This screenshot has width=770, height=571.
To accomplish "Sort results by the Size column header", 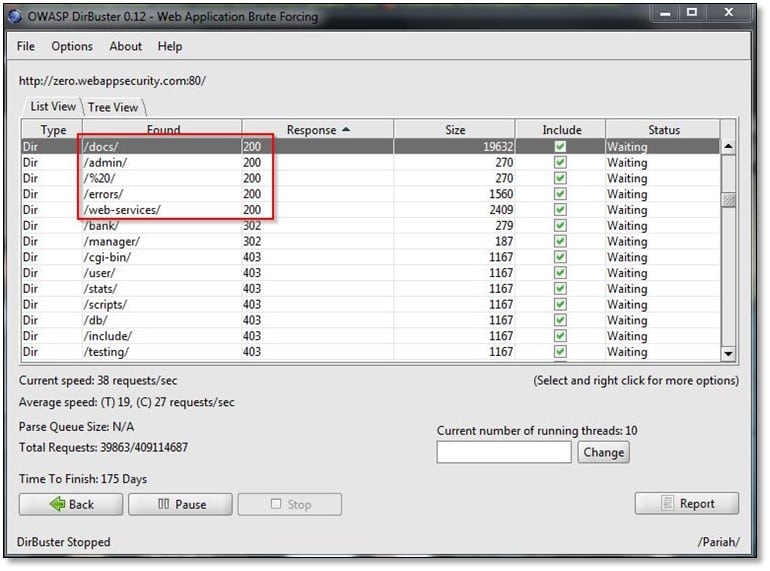I will (x=455, y=130).
